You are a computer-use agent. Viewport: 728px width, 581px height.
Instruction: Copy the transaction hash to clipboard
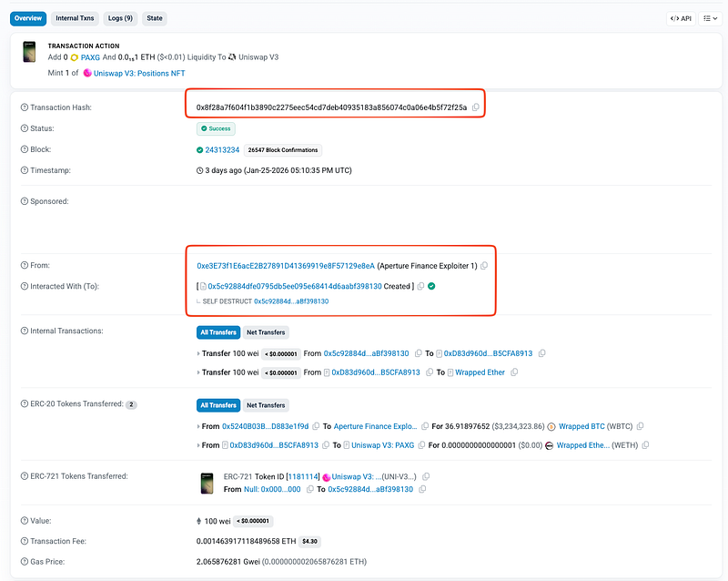tap(476, 107)
